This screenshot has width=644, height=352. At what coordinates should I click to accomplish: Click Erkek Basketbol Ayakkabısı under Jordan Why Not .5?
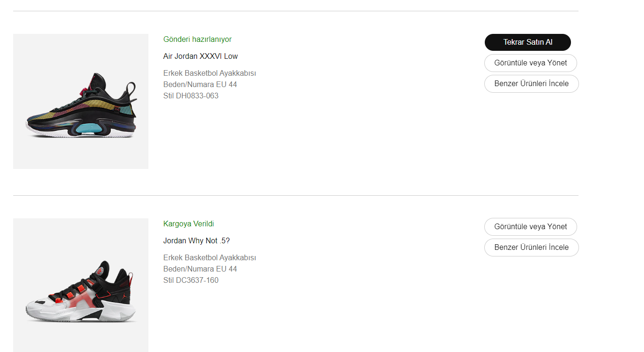210,258
